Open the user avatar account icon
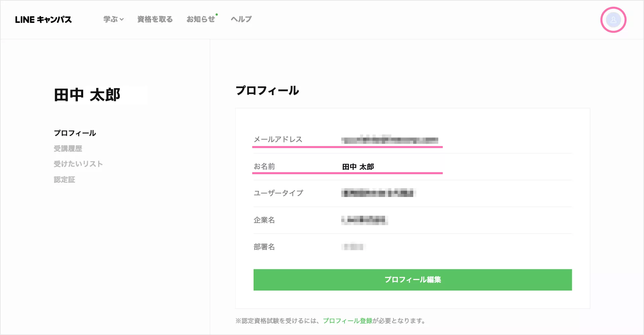644x335 pixels. pos(613,20)
